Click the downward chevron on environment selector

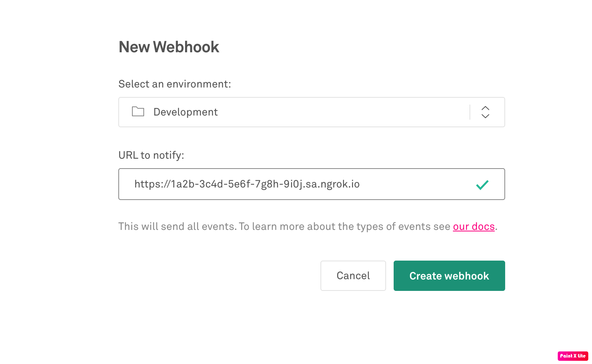click(485, 116)
